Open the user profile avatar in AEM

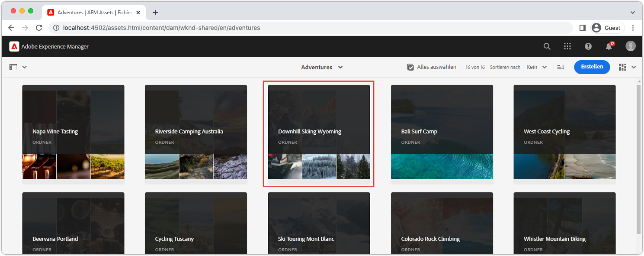(x=631, y=46)
